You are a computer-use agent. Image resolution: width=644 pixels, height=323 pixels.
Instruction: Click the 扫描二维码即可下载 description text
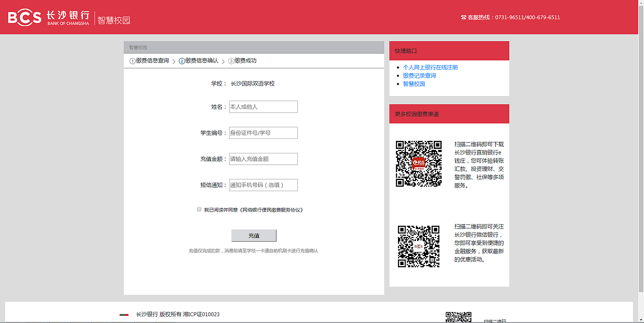tap(479, 165)
